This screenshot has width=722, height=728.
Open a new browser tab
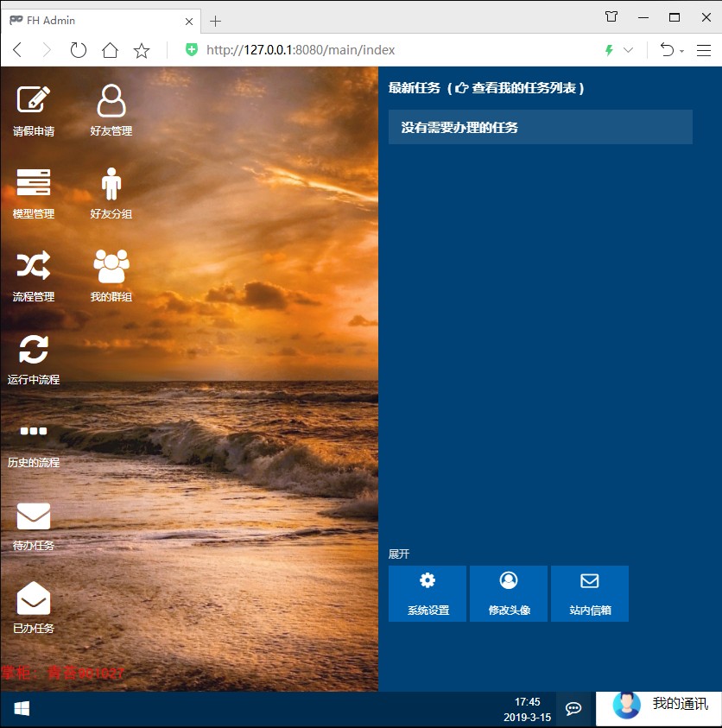(x=215, y=21)
